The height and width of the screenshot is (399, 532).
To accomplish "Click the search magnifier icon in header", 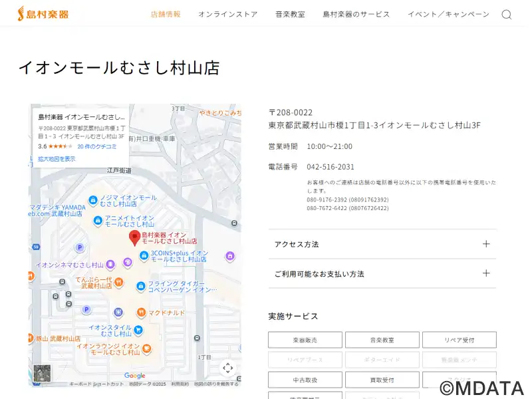I will [506, 15].
